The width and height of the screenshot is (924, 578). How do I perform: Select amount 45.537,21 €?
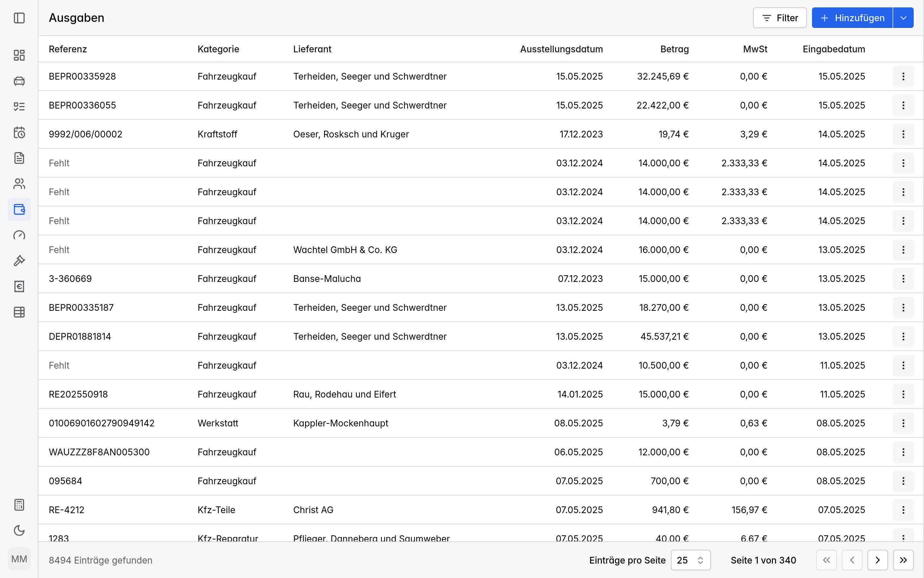pyautogui.click(x=664, y=337)
